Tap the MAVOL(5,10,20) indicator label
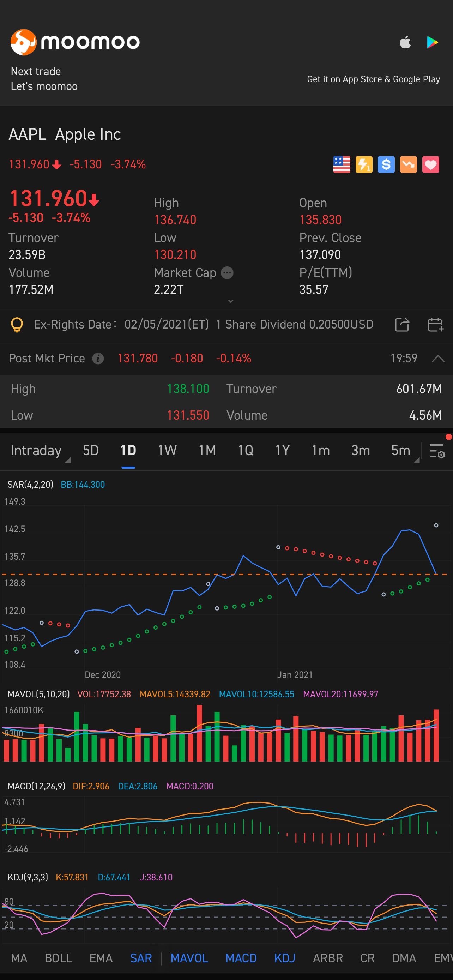 pos(38,694)
